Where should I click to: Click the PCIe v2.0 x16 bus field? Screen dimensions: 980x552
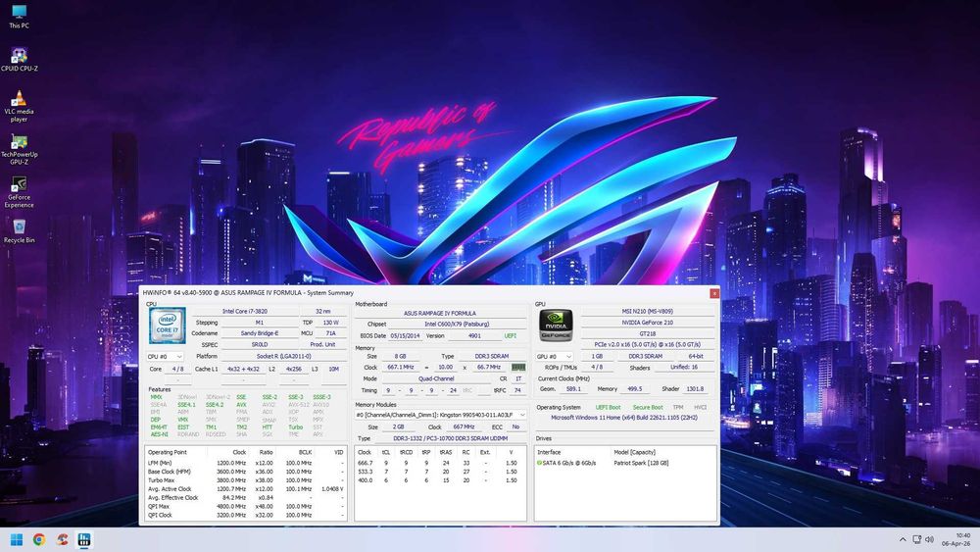point(648,344)
